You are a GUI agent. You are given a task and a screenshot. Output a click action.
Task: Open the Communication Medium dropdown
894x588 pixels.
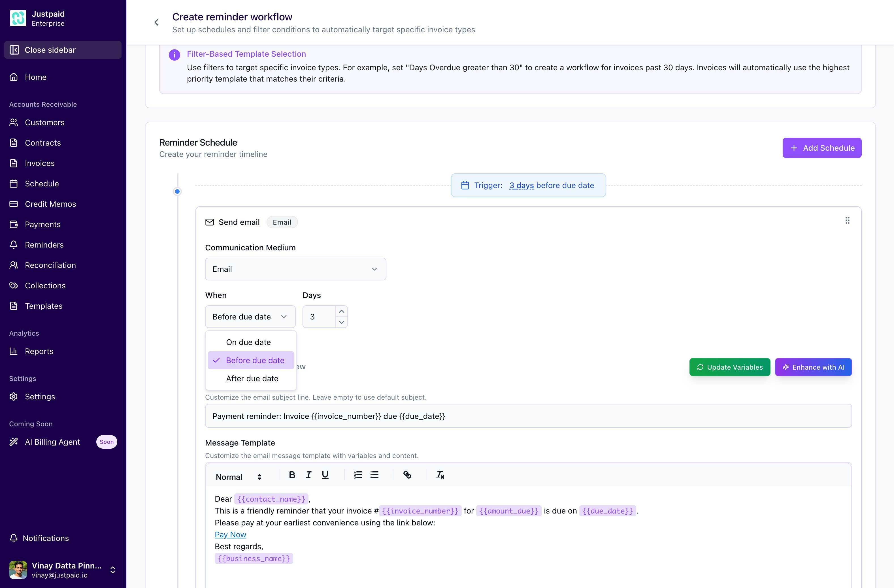[295, 269]
